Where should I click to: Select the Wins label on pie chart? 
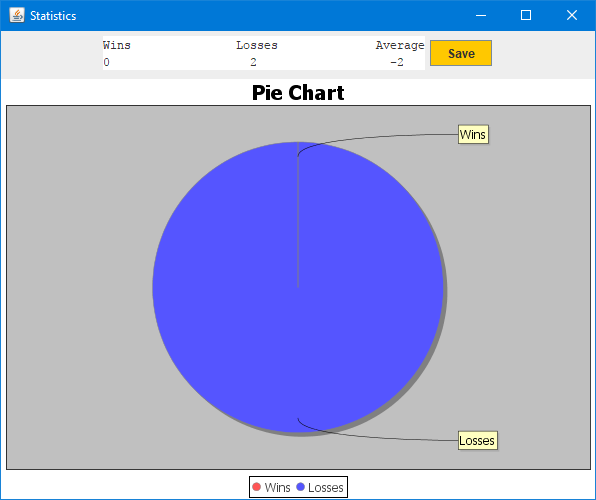pos(473,135)
